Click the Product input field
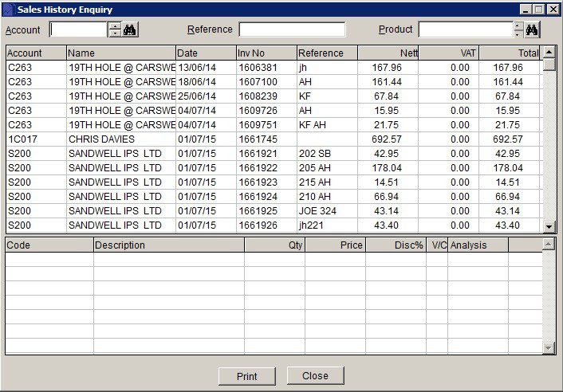Image resolution: width=563 pixels, height=392 pixels. tap(466, 29)
